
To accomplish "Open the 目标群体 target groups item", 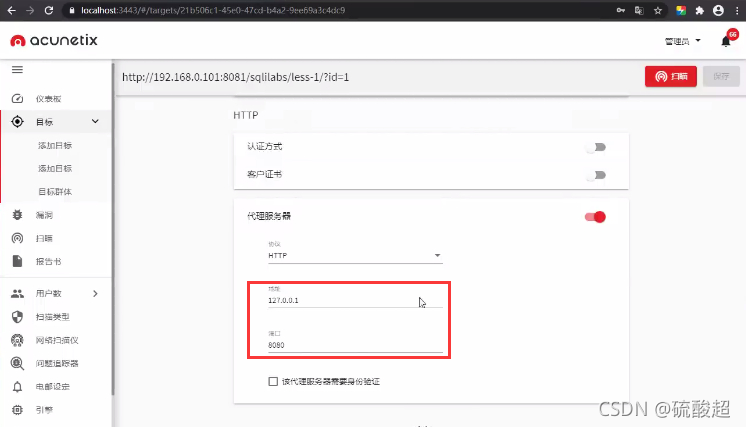I will (55, 192).
